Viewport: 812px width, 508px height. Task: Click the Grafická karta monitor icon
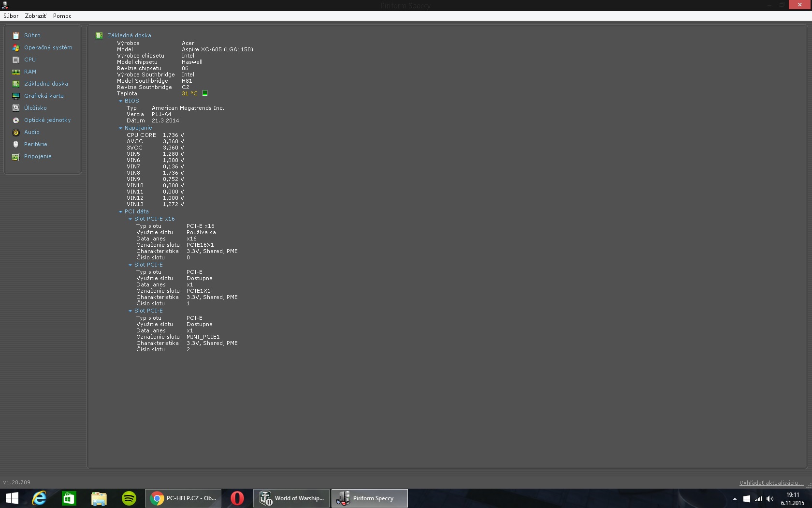click(16, 96)
